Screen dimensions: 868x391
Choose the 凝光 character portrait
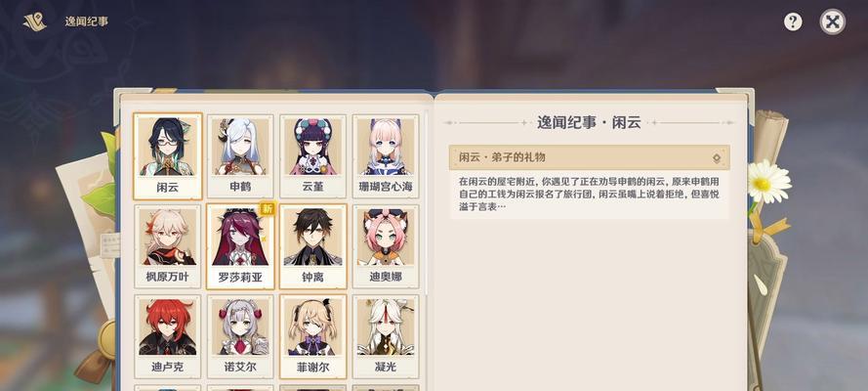coord(386,336)
